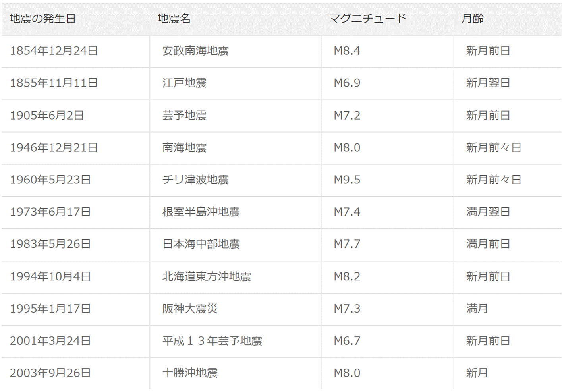Select the 北海道東方沖地震 cell
Viewport: 562px width, 392px height.
207,276
